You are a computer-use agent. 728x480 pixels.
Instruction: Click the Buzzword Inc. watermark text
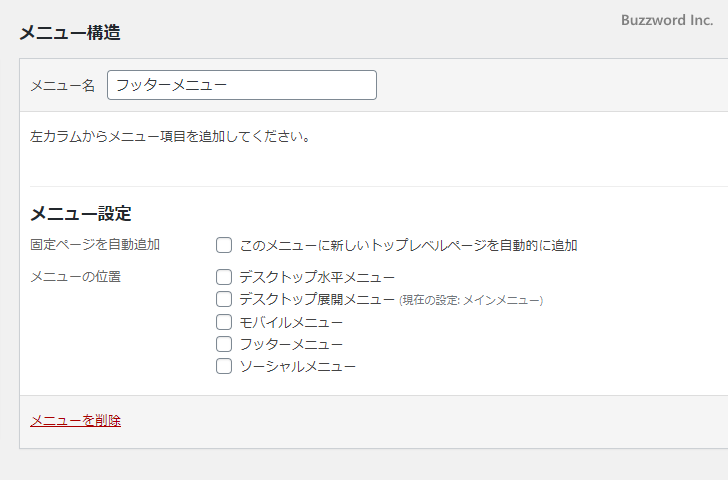[666, 20]
